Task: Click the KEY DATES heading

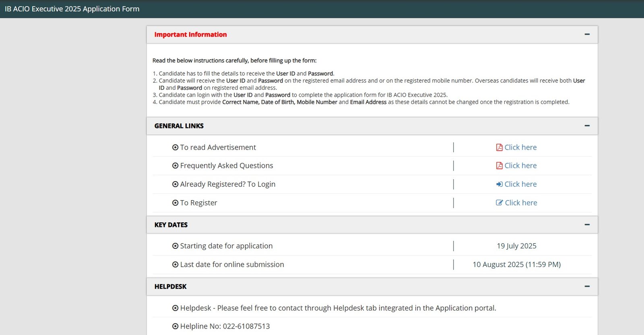Action: tap(171, 225)
